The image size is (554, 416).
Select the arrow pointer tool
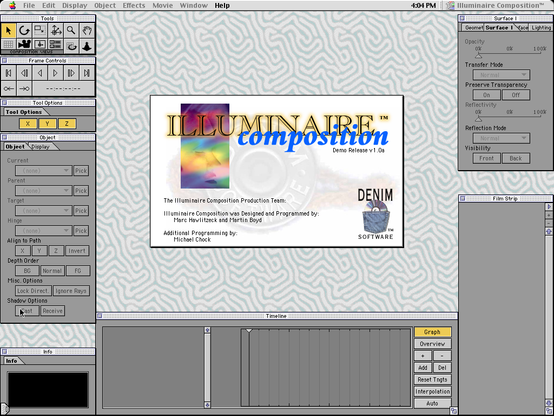[8, 31]
